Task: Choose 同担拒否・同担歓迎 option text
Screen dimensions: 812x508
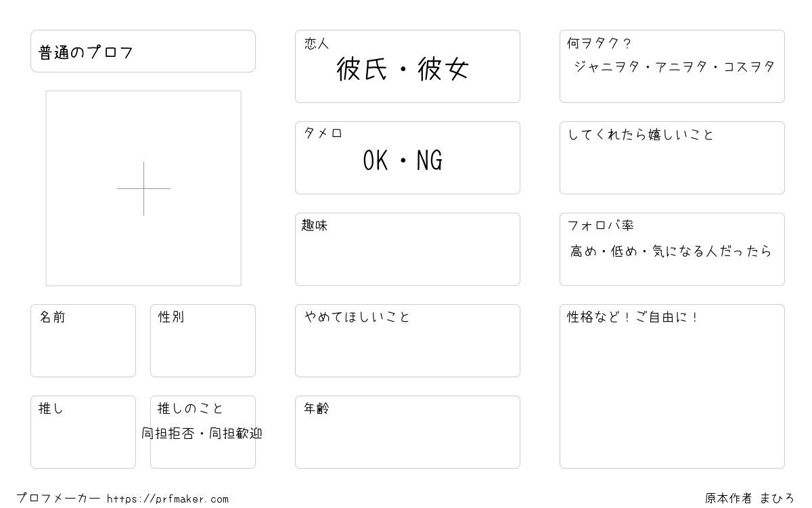Action: pyautogui.click(x=202, y=433)
